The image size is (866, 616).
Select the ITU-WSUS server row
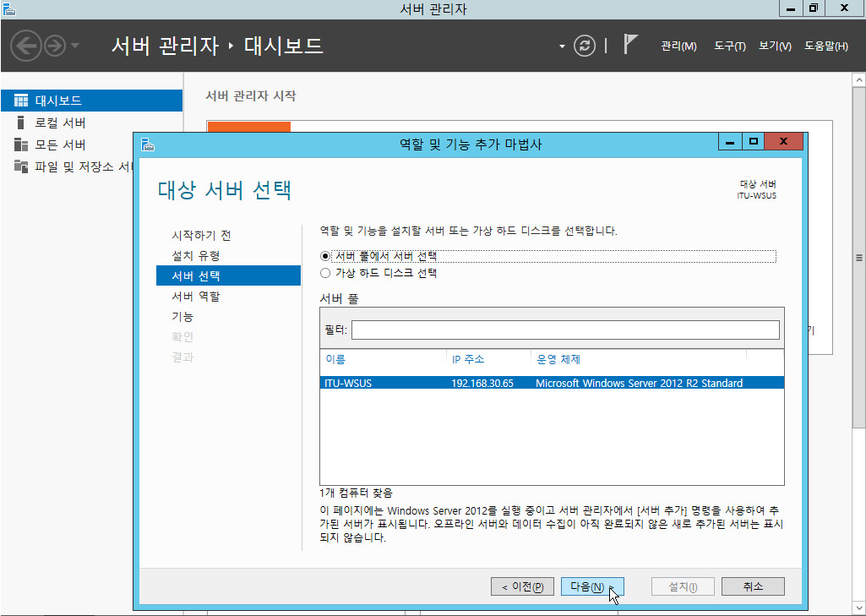(551, 383)
